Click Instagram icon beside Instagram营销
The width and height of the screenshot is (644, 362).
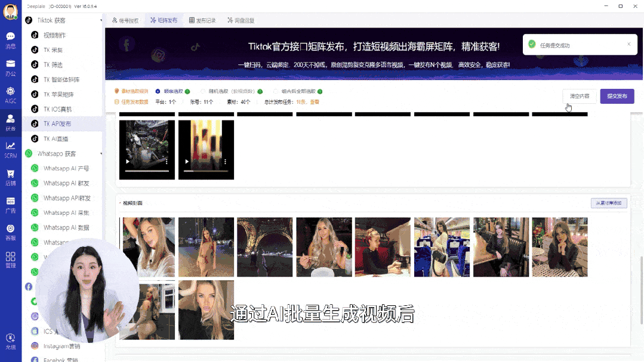35,346
